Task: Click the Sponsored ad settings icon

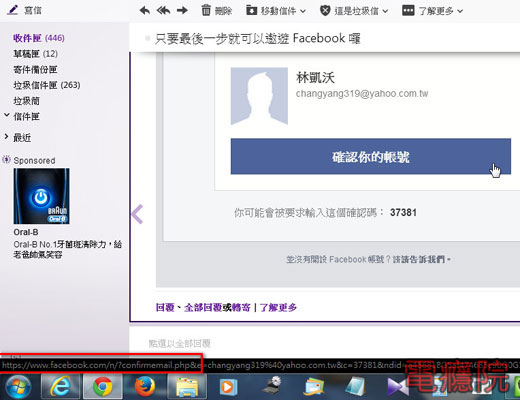Action: pos(6,160)
